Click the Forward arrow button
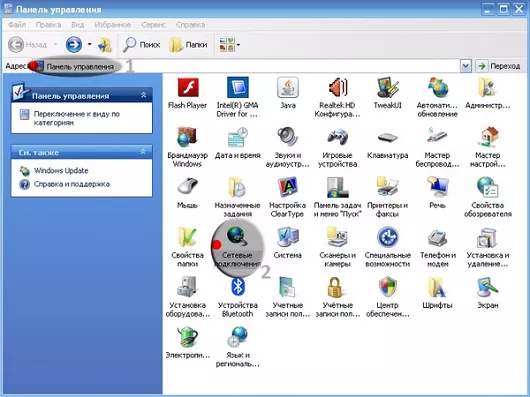The height and width of the screenshot is (397, 530). (x=74, y=45)
